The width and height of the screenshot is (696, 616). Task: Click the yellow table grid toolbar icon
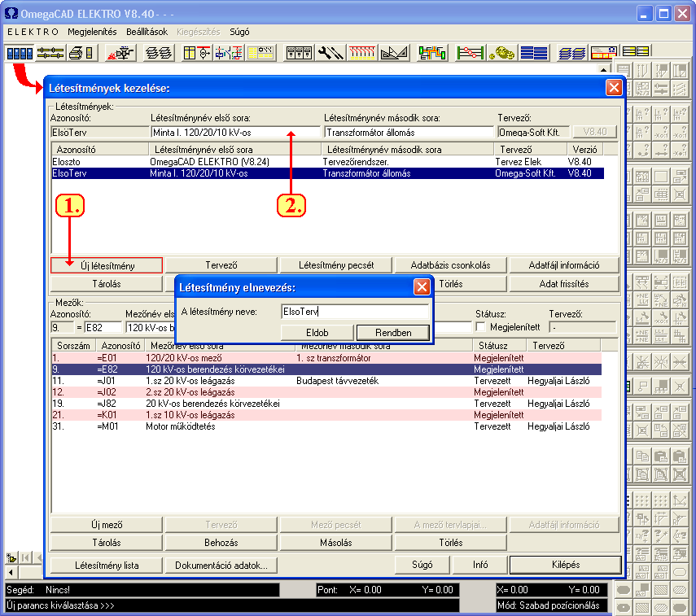coord(197,53)
